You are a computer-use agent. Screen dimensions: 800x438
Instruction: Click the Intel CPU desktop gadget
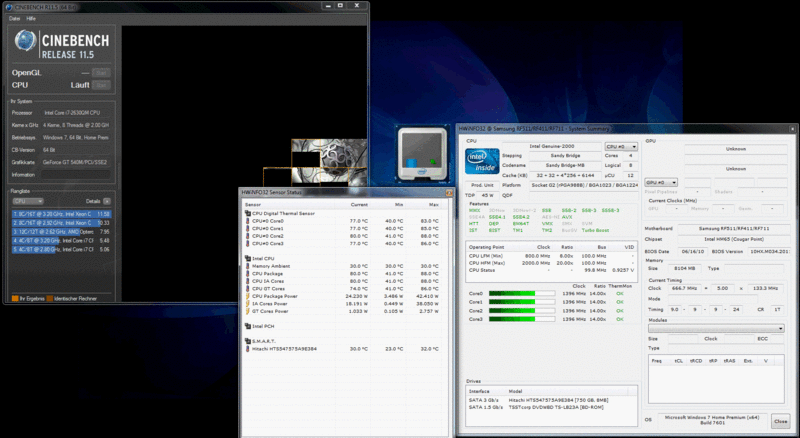(x=422, y=155)
